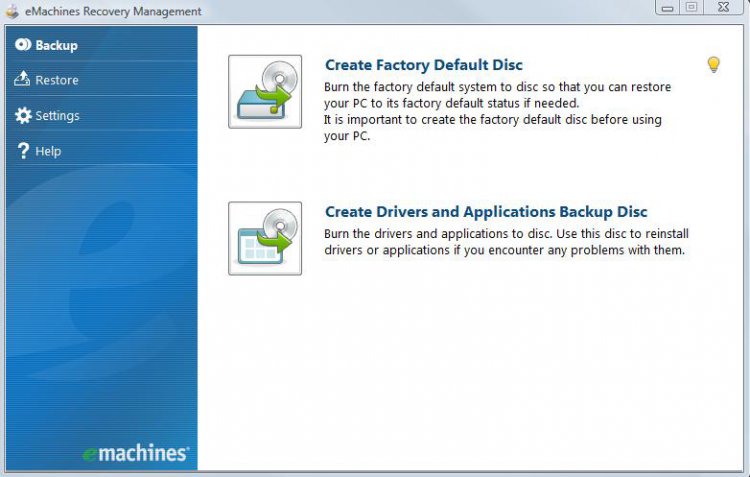The width and height of the screenshot is (750, 477).
Task: Open Create Drivers and Applications Backup Disc link
Action: pyautogui.click(x=486, y=211)
